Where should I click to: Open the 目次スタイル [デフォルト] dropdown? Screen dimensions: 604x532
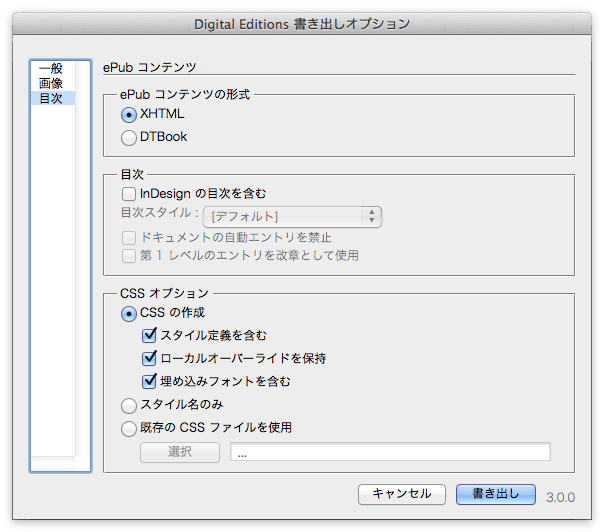(x=292, y=216)
